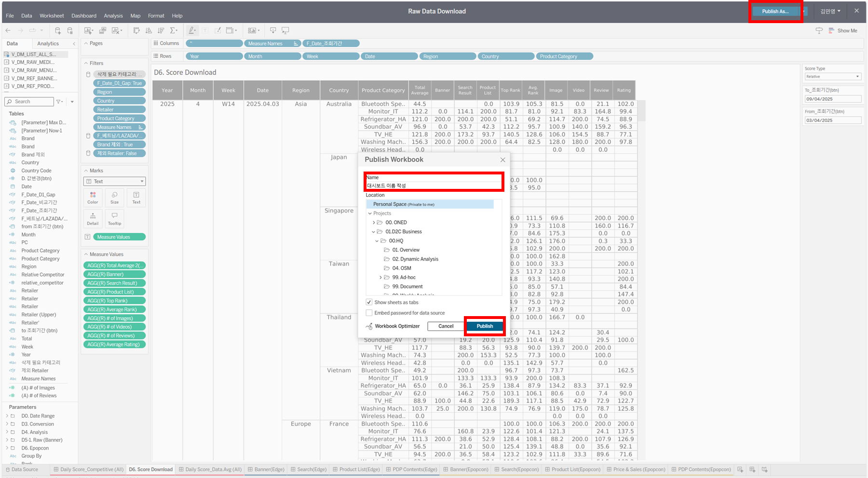Click the Workbook Optimizer icon

coord(369,326)
